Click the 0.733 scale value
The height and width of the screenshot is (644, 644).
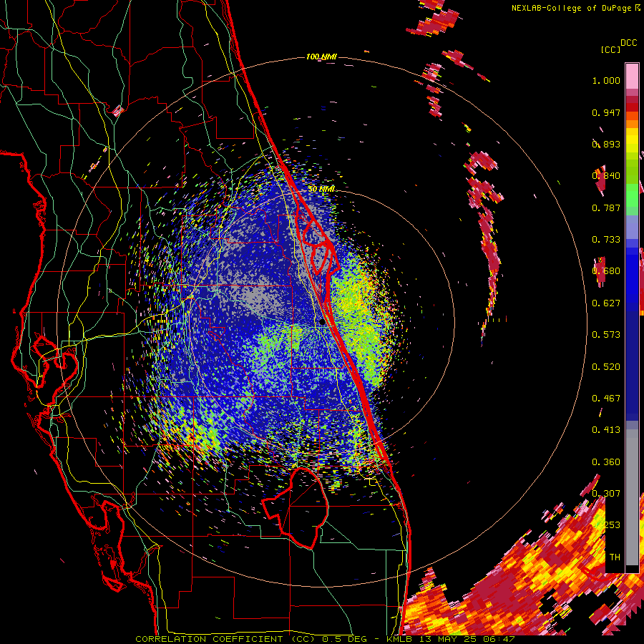pos(606,240)
